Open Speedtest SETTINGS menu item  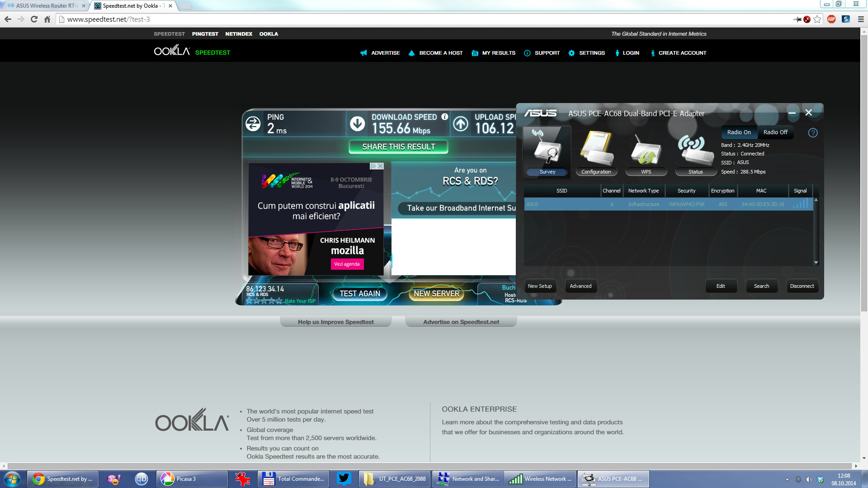(586, 53)
